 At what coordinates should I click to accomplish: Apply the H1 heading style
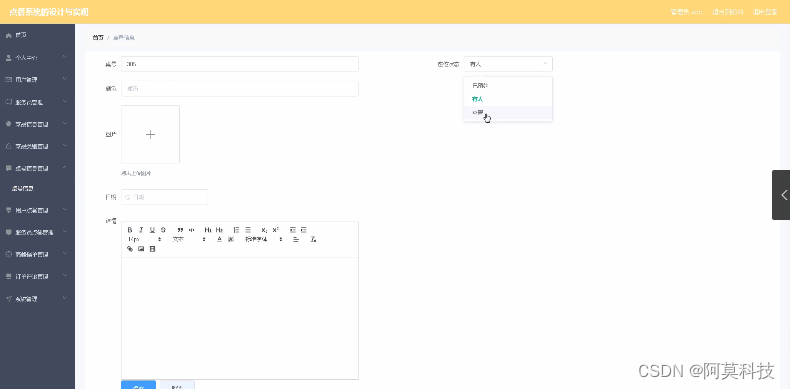coord(208,230)
